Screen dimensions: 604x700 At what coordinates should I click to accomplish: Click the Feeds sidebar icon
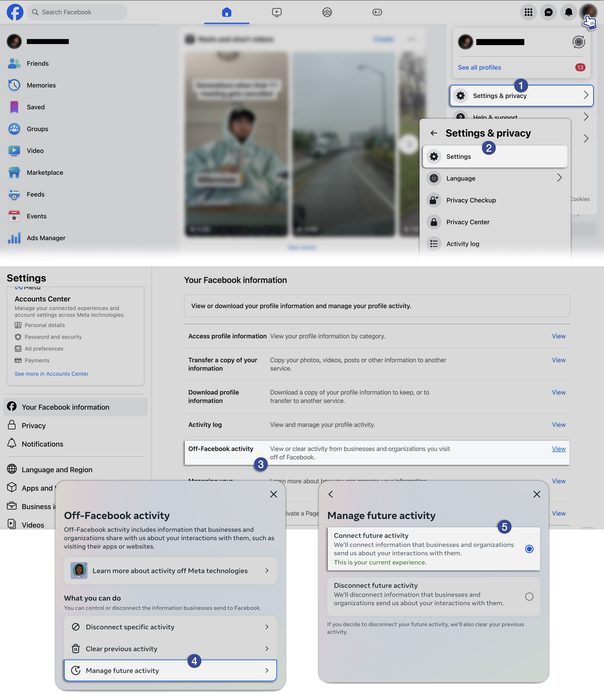click(14, 194)
